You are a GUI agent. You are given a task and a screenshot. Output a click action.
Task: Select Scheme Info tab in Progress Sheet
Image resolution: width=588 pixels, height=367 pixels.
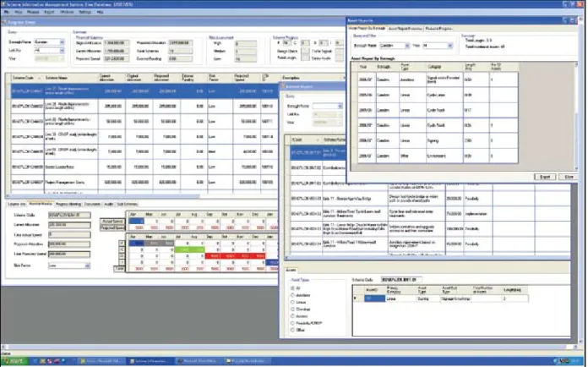[17, 204]
